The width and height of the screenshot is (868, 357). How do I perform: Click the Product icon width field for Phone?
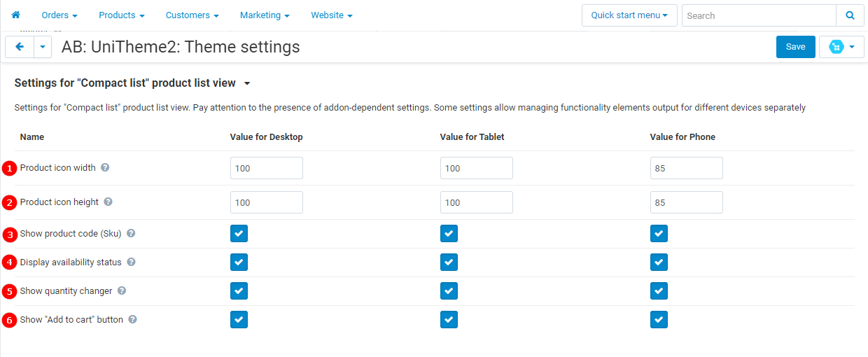click(x=686, y=168)
